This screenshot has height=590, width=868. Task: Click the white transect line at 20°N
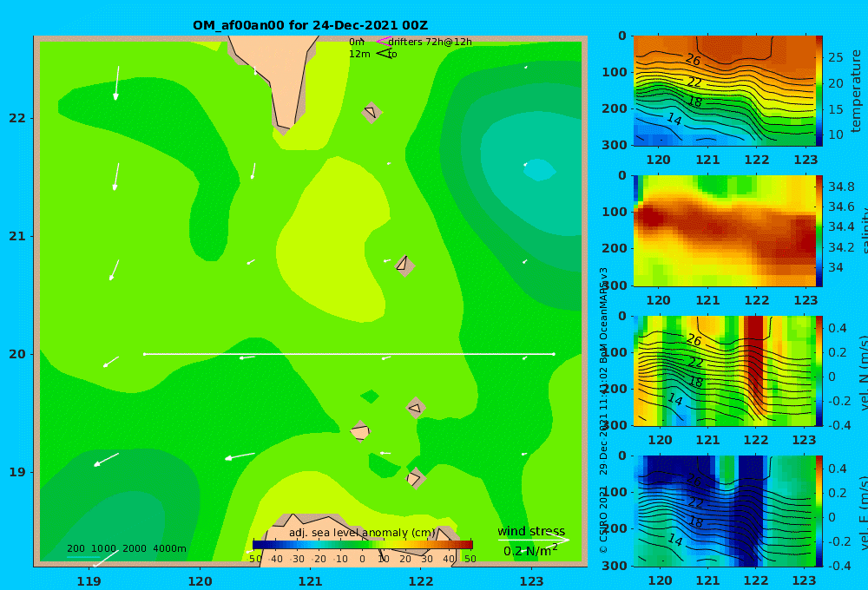pos(349,354)
